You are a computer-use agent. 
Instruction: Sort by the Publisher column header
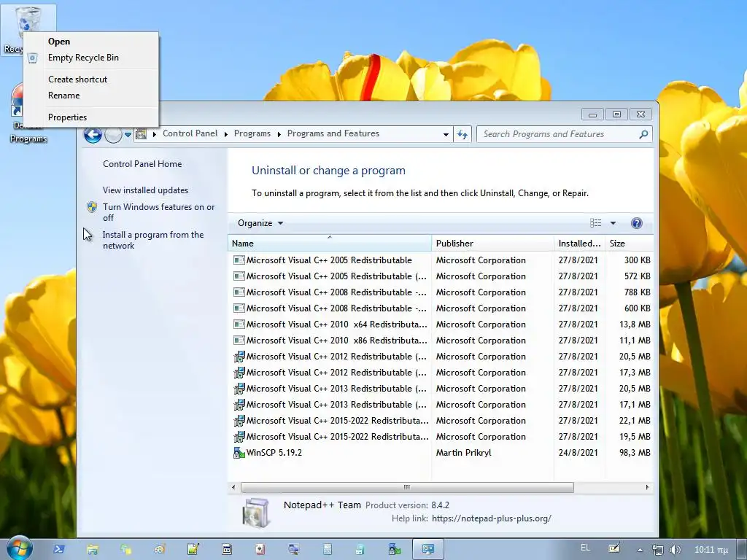[x=493, y=244]
